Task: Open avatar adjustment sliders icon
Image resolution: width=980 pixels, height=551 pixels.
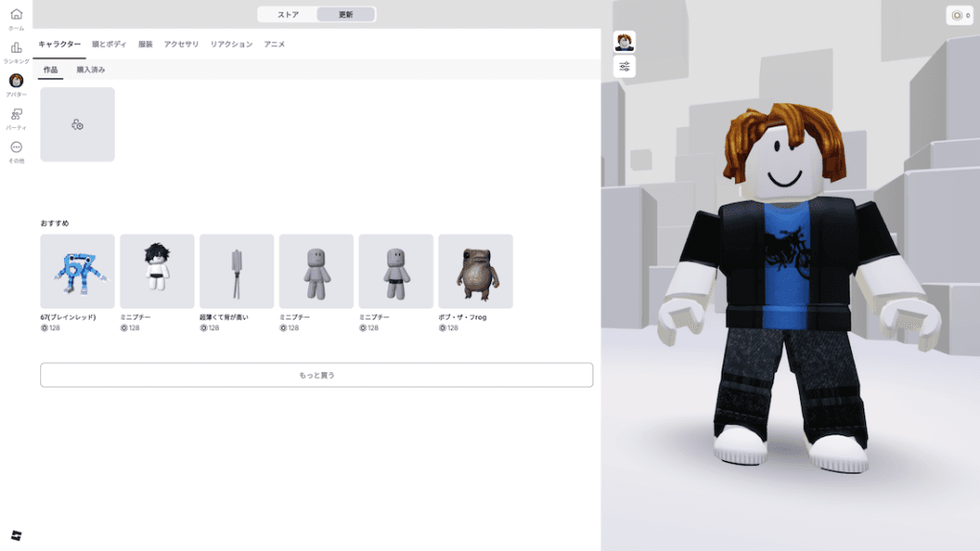Action: [624, 67]
